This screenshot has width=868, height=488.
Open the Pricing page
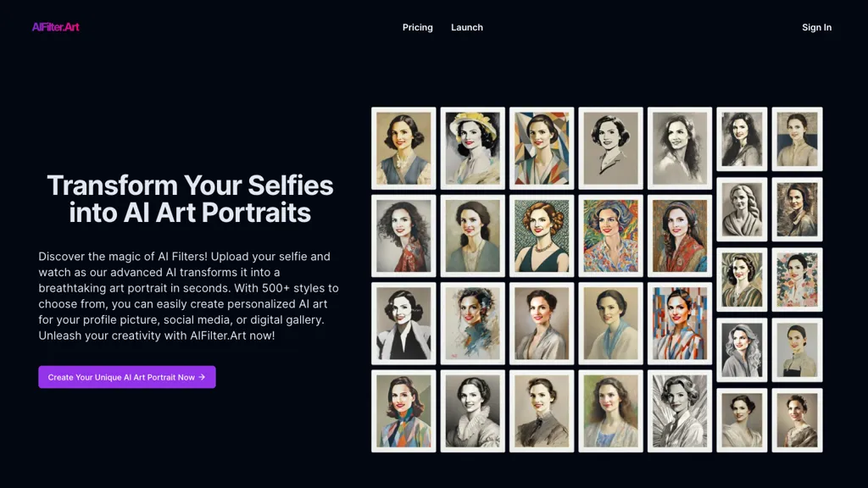point(417,27)
